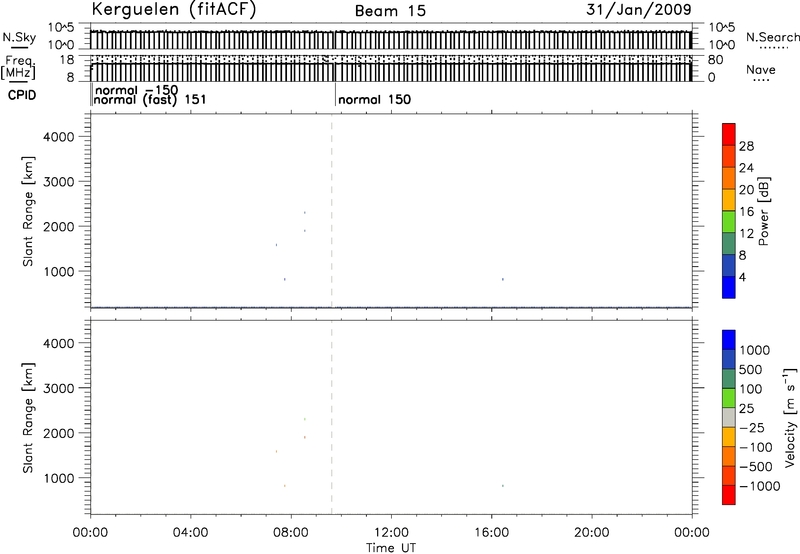Click the 'CPID' row label

tap(22, 95)
